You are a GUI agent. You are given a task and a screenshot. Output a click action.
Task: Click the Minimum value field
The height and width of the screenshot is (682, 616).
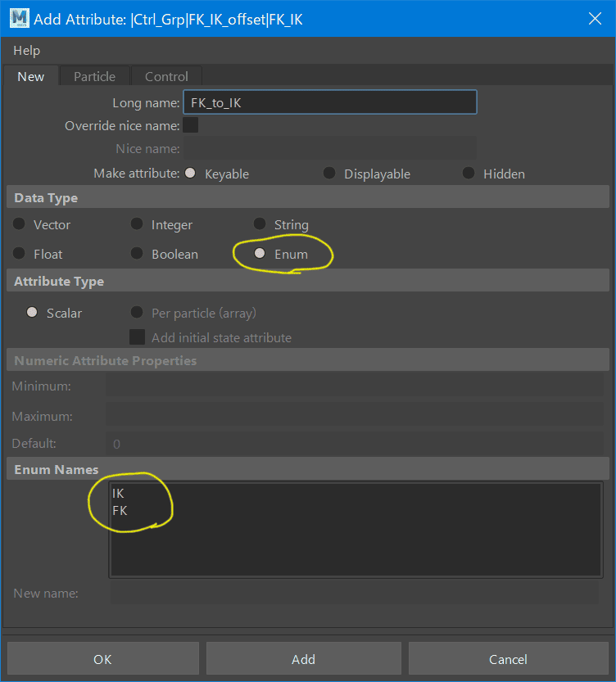(355, 386)
